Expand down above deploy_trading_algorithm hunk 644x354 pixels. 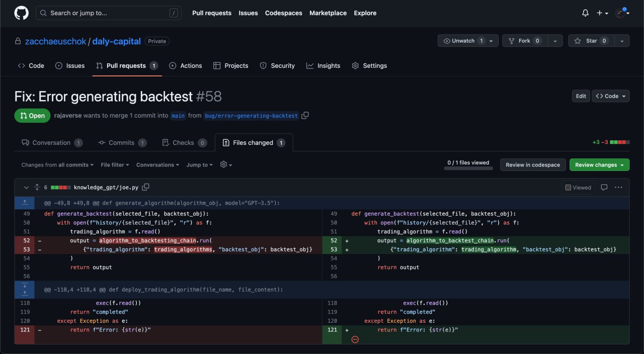coord(25,285)
